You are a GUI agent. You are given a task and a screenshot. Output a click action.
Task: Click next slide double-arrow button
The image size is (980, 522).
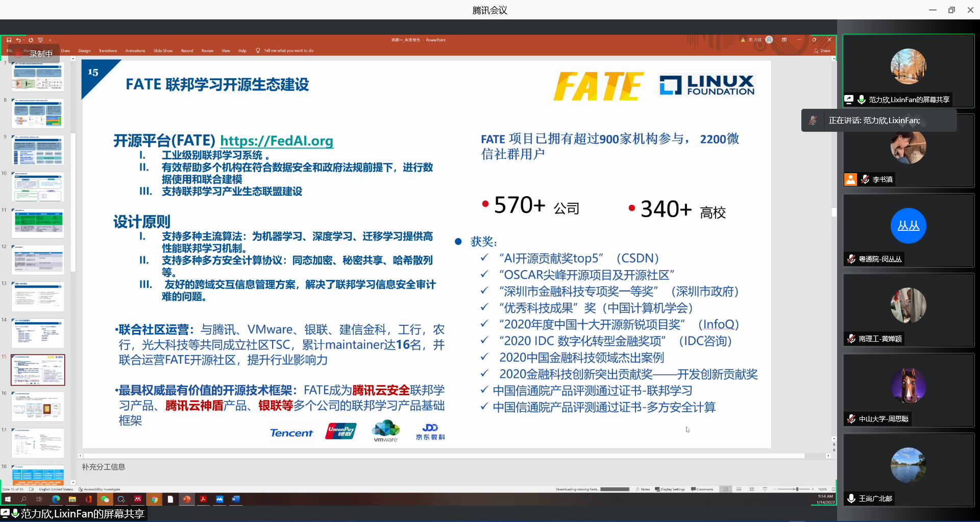pyautogui.click(x=834, y=450)
